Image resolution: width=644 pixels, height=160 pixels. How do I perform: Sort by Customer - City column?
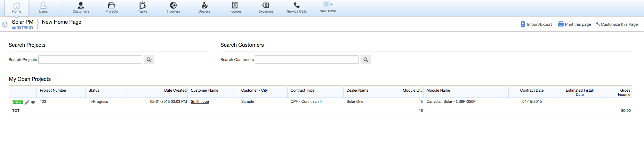(x=255, y=90)
